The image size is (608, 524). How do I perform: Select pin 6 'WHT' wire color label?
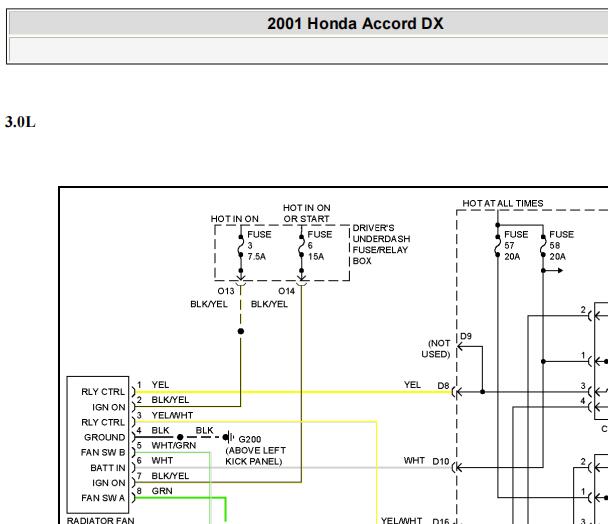(x=162, y=460)
